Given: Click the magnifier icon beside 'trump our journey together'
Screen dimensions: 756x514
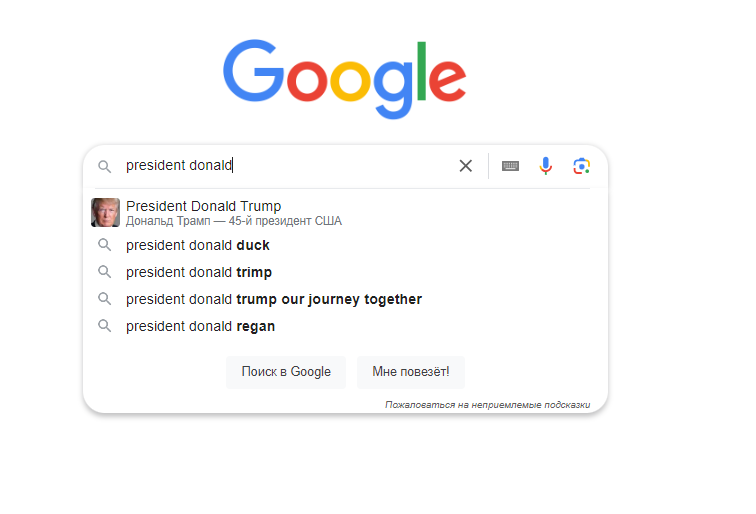Looking at the screenshot, I should (103, 299).
